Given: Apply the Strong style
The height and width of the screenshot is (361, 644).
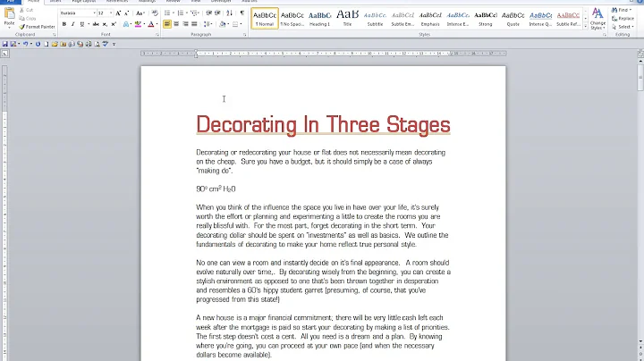Looking at the screenshot, I should click(486, 19).
